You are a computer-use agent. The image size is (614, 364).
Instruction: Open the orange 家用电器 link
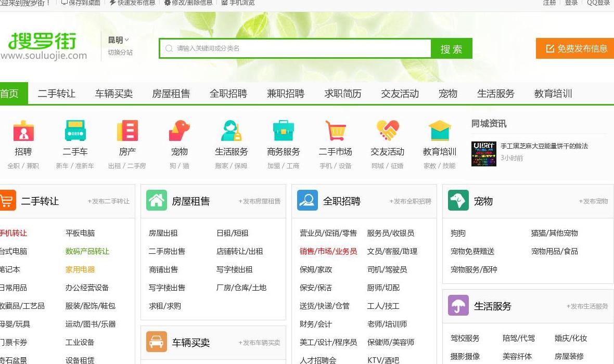(x=80, y=269)
